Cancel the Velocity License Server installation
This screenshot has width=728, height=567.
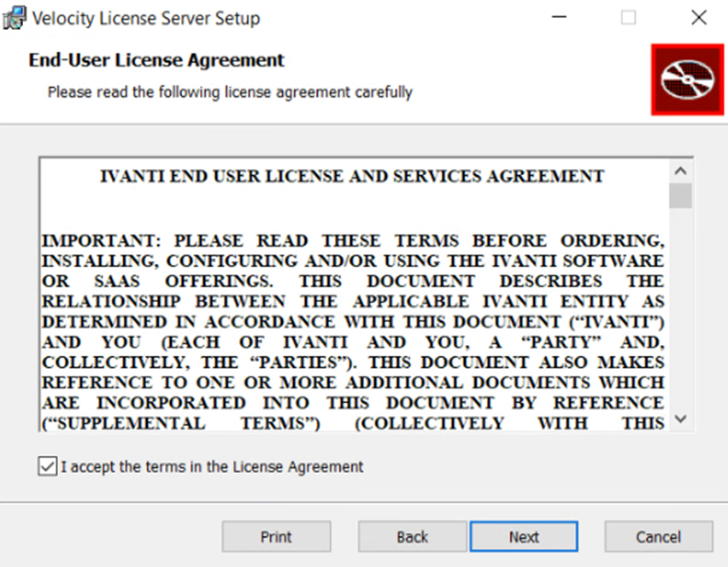pos(657,536)
